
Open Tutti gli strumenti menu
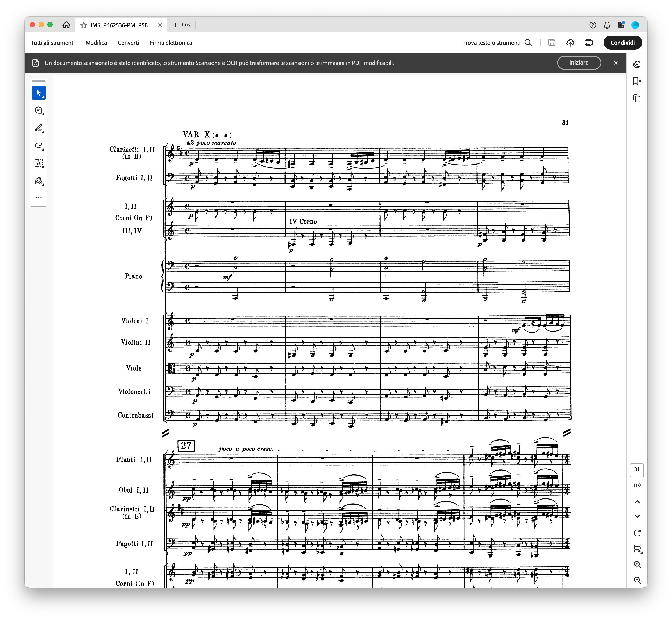(53, 43)
